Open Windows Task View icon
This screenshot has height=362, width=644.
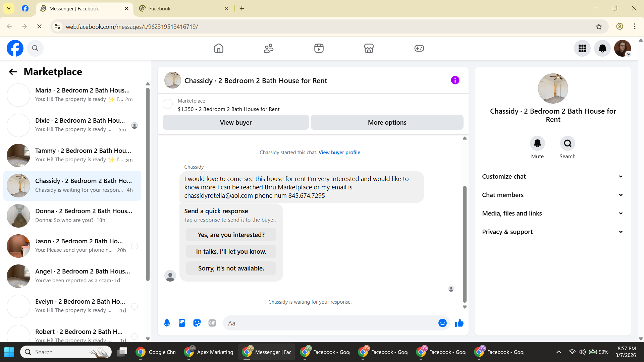tap(122, 352)
